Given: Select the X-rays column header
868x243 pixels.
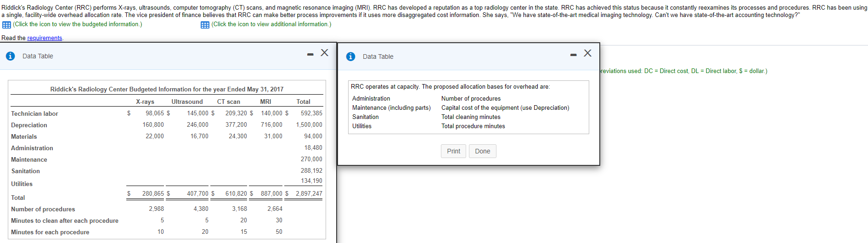Looking at the screenshot, I should coord(145,102).
